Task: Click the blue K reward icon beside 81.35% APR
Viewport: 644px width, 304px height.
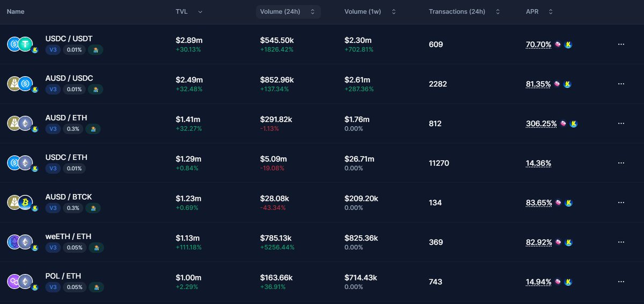Action: click(x=568, y=84)
